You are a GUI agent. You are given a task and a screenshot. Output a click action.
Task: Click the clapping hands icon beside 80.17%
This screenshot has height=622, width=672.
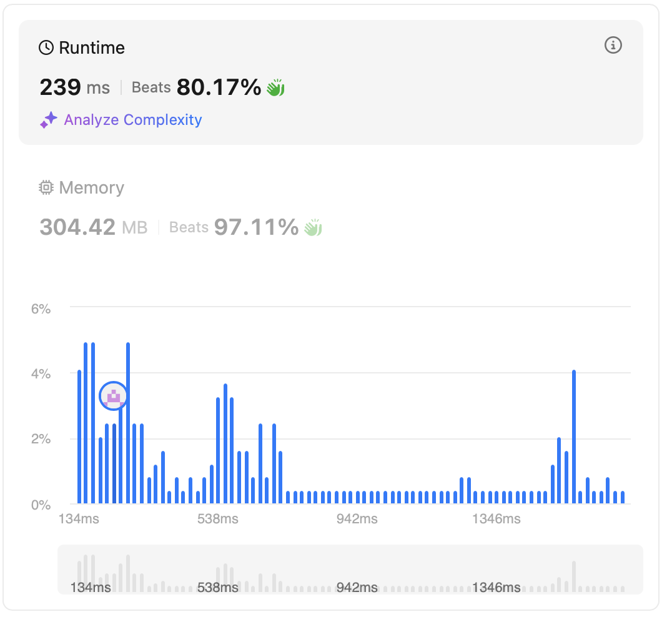pos(275,87)
